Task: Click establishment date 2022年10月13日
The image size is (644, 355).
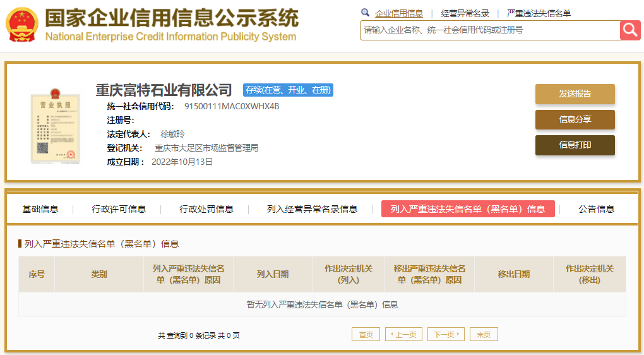Action: [182, 162]
